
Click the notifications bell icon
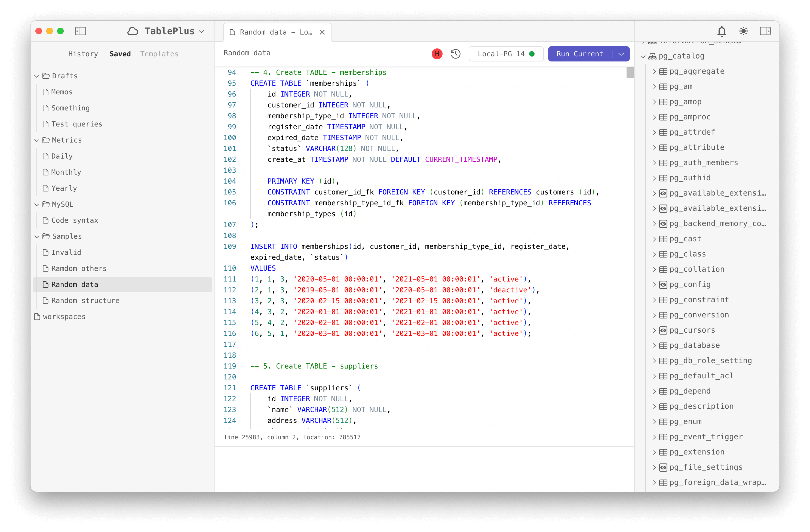[722, 31]
